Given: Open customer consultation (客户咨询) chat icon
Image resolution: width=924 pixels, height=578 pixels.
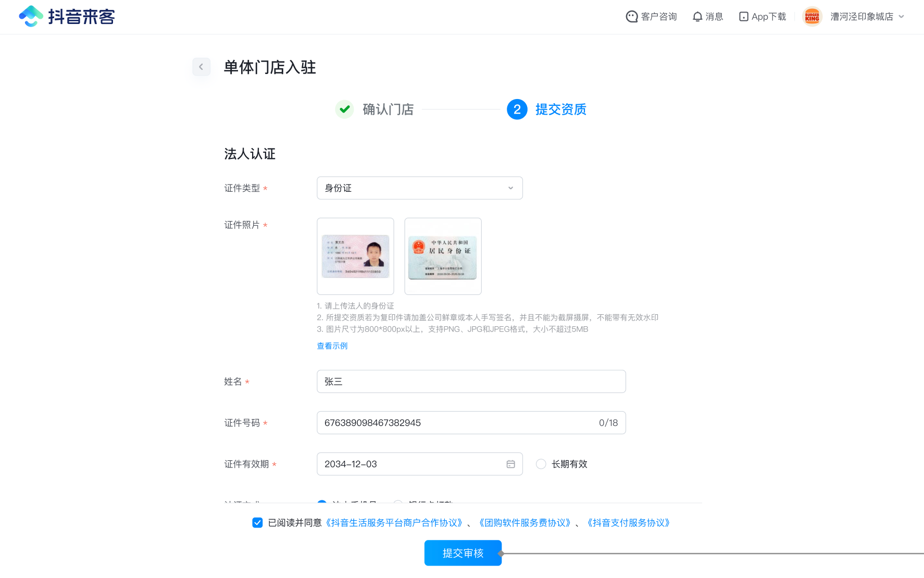Looking at the screenshot, I should point(631,17).
